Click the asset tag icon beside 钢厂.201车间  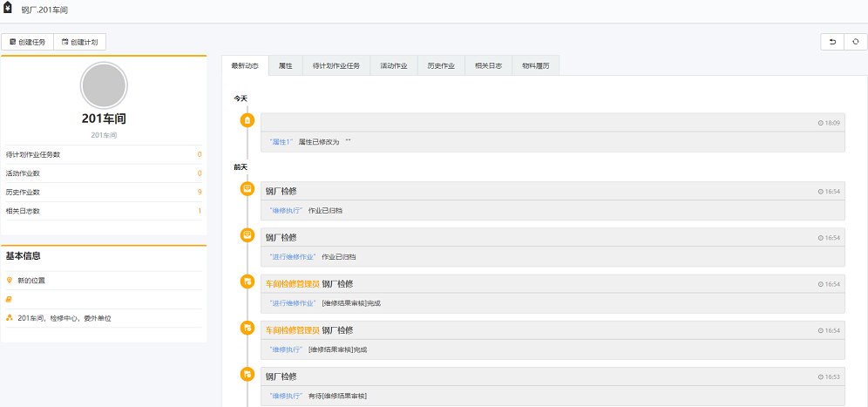pyautogui.click(x=8, y=10)
